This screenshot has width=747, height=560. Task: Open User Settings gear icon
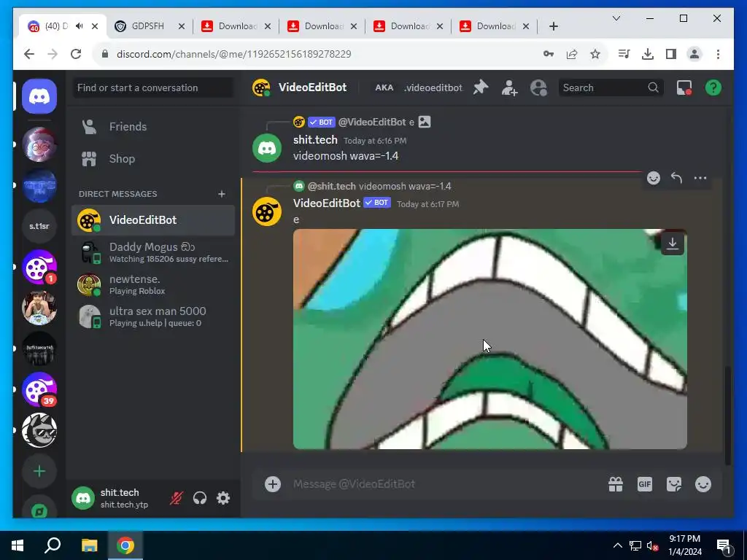(223, 498)
